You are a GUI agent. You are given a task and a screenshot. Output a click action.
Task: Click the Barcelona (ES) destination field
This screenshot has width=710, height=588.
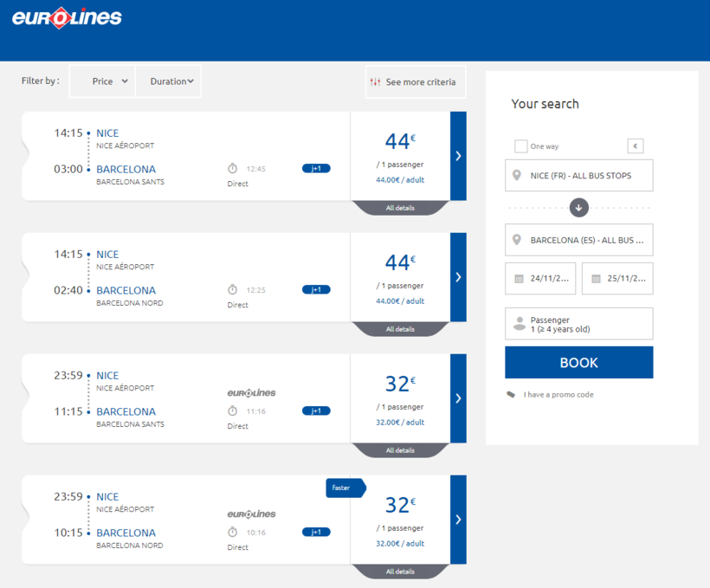click(578, 240)
